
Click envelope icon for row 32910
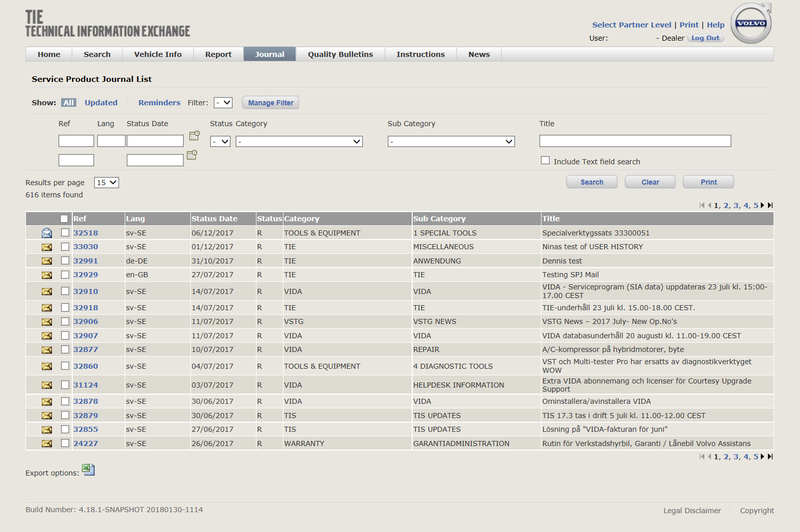click(47, 292)
